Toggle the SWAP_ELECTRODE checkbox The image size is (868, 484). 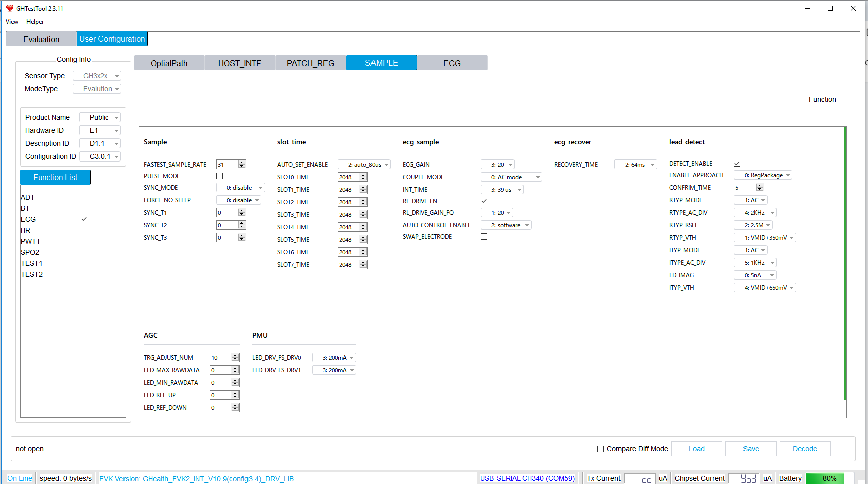[x=484, y=237]
